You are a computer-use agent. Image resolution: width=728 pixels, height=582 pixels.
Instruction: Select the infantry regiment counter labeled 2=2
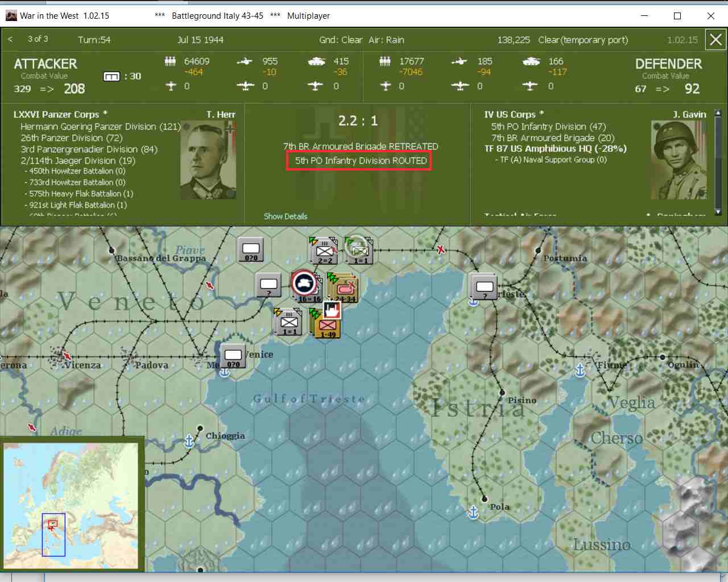[324, 251]
